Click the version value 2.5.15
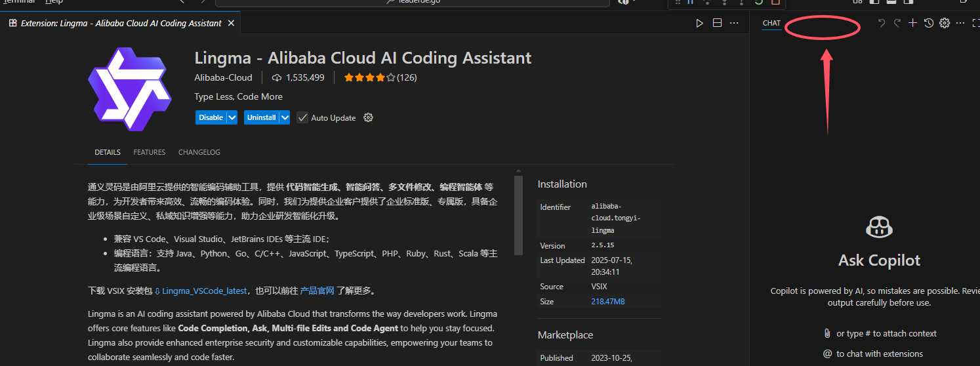Image resolution: width=980 pixels, height=366 pixels. click(x=604, y=246)
